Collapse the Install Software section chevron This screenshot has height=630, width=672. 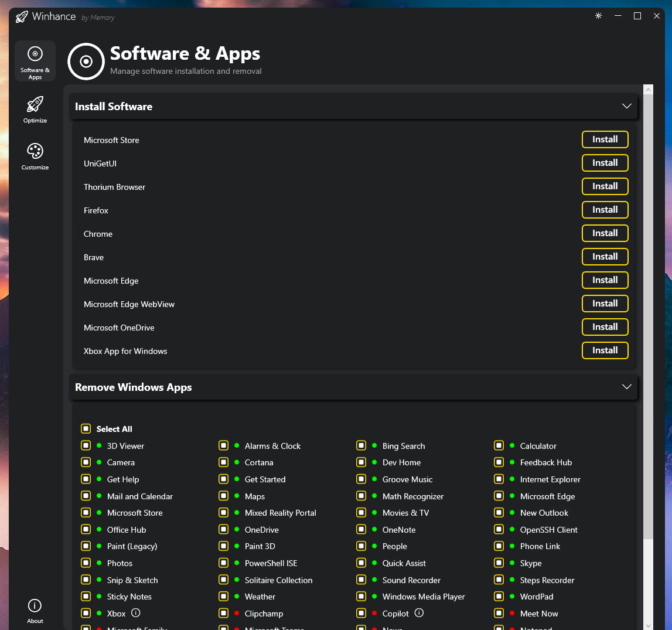tap(626, 106)
